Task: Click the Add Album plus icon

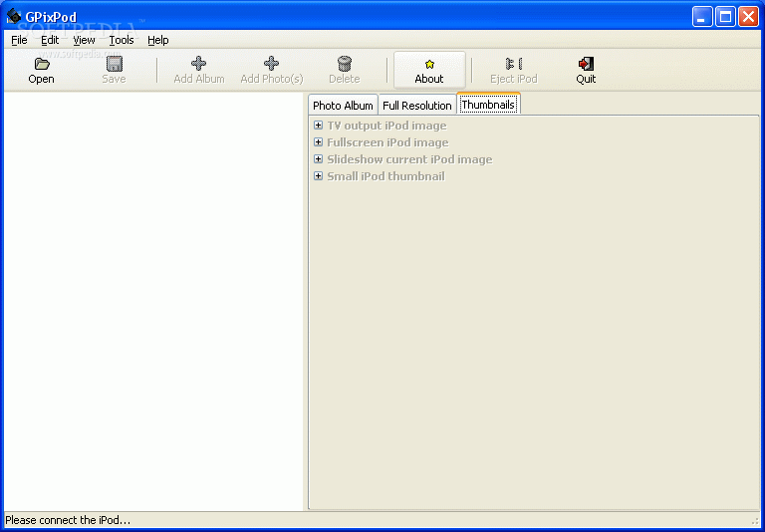Action: 198,64
